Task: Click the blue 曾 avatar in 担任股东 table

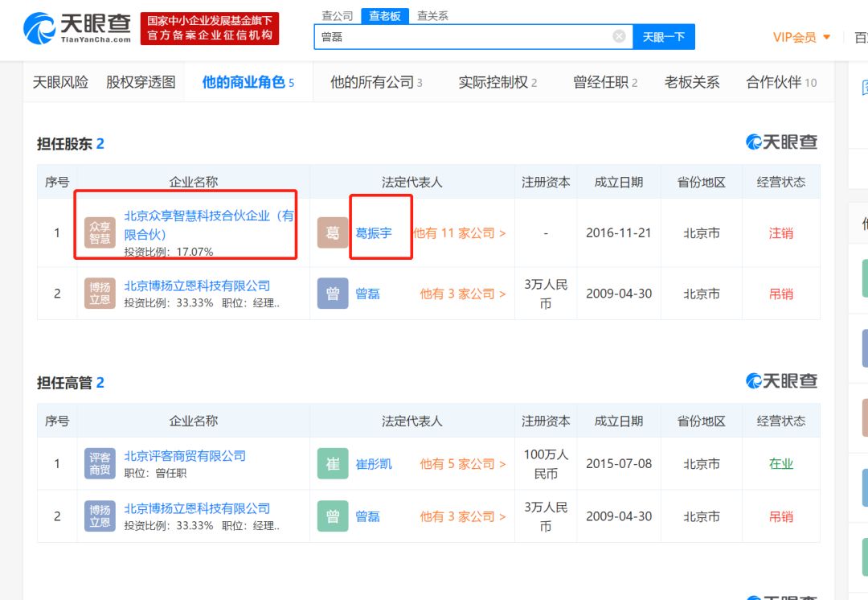Action: point(332,293)
